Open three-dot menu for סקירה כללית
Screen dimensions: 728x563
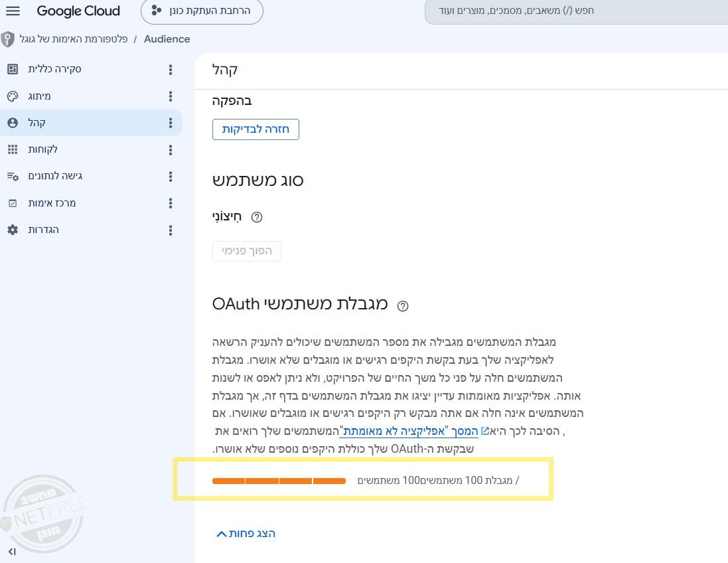tap(171, 70)
